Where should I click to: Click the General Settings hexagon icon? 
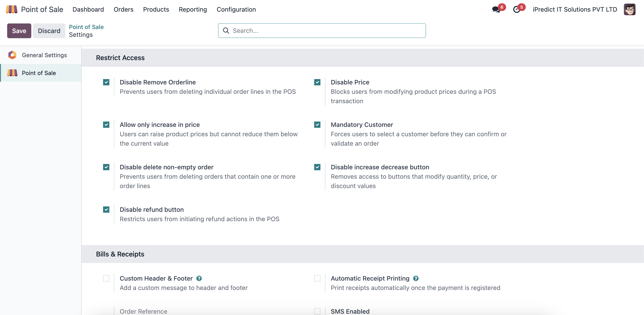tap(12, 55)
